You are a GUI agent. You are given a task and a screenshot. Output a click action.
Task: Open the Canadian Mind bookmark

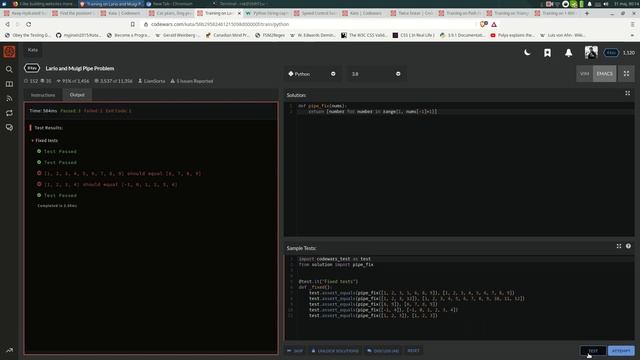[x=227, y=36]
